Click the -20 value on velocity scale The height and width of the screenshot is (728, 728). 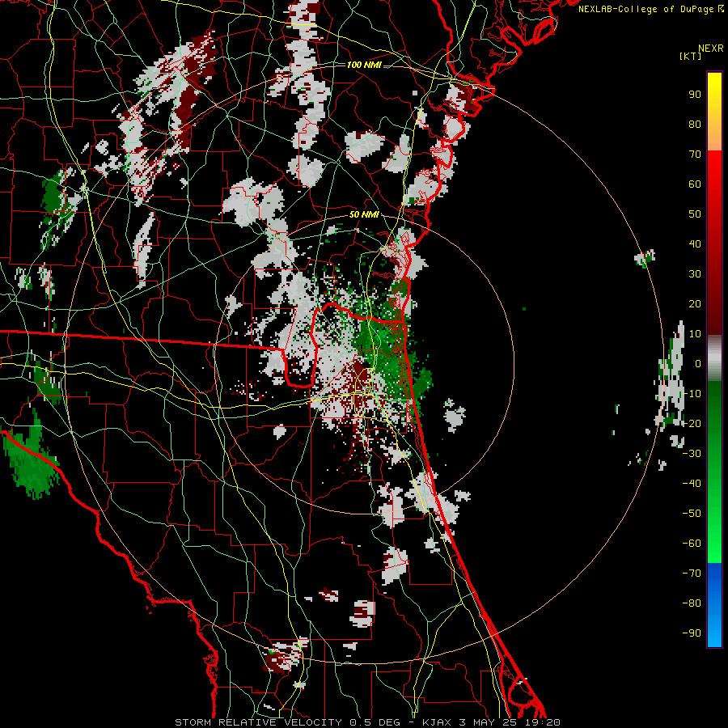(692, 424)
